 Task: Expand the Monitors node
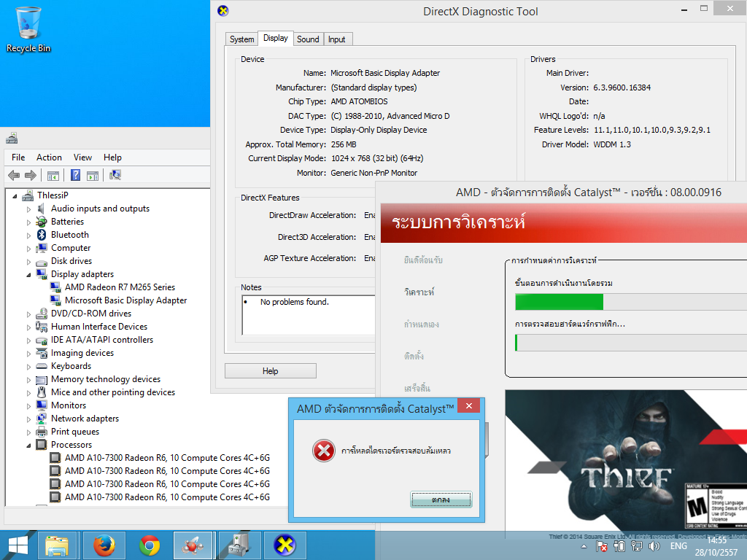pos(28,406)
